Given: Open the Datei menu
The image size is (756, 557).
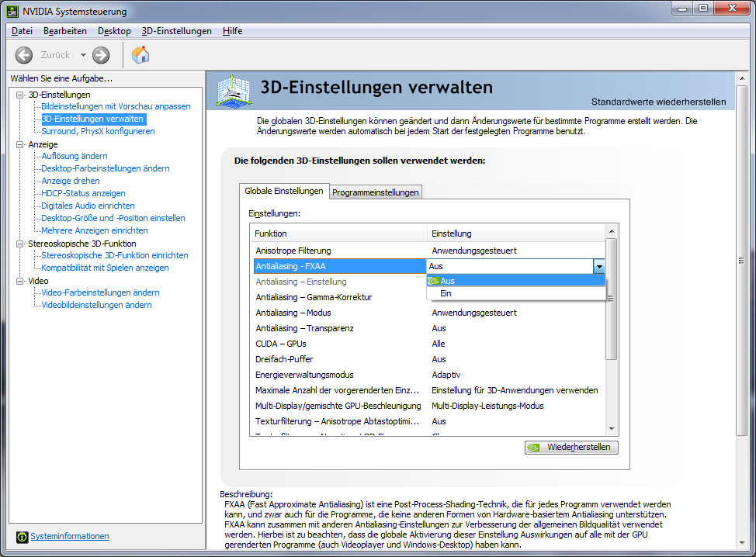Looking at the screenshot, I should (23, 31).
